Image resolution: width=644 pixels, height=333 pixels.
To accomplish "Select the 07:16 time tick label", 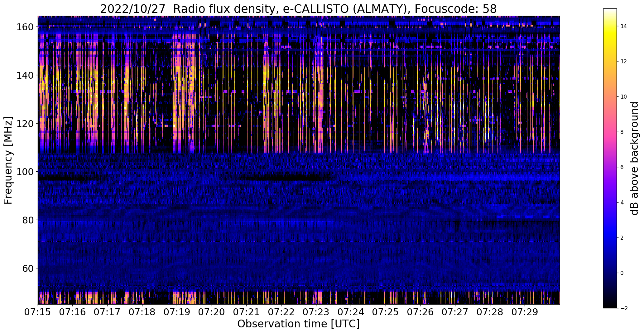I will tap(73, 312).
